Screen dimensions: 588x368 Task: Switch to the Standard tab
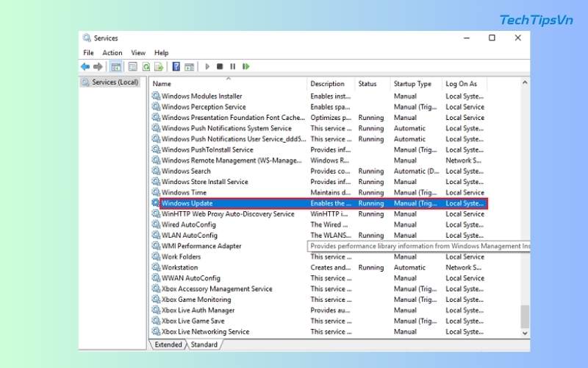point(204,344)
